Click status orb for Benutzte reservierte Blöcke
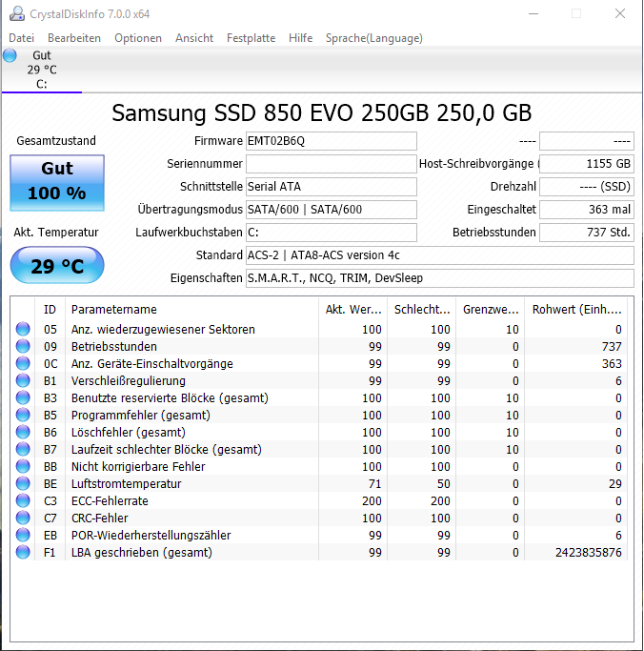644x651 pixels. (23, 397)
